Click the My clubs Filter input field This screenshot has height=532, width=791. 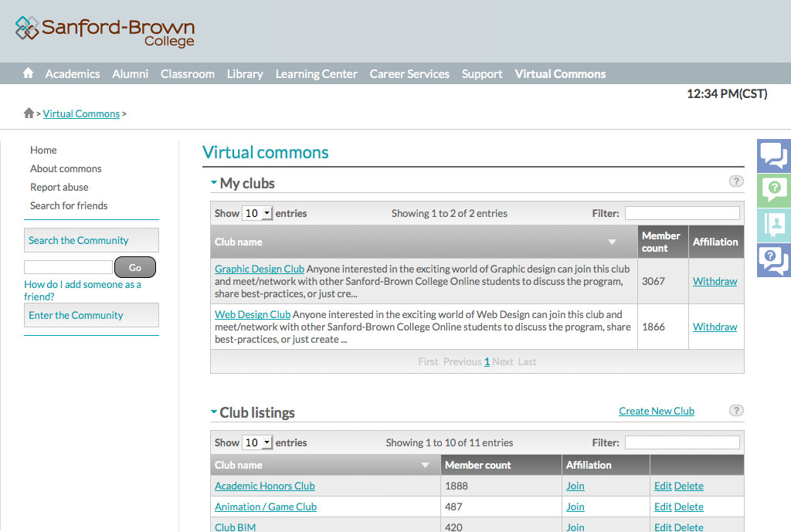(681, 213)
